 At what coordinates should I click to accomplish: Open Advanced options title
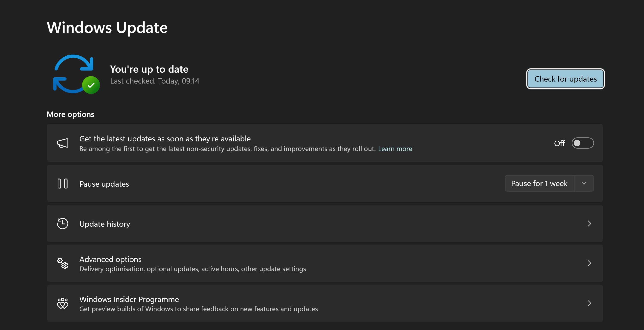(110, 259)
